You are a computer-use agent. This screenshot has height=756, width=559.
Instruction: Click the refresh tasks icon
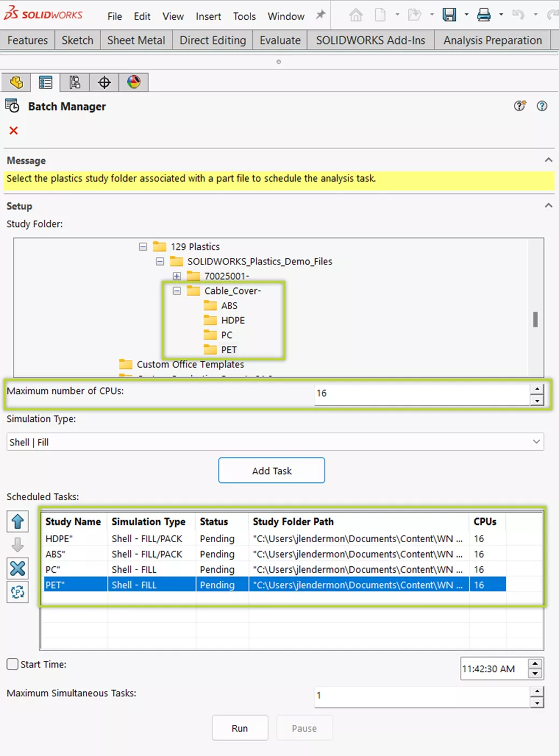pos(18,592)
